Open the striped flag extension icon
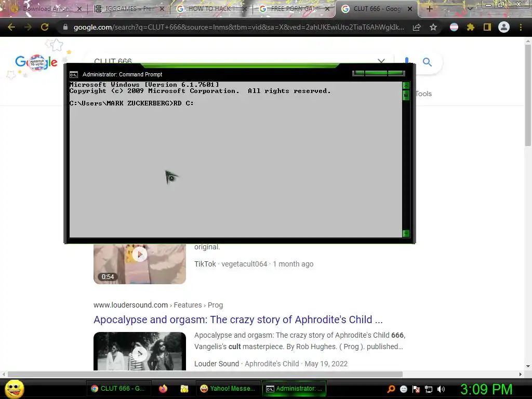The height and width of the screenshot is (399, 532). (x=454, y=27)
